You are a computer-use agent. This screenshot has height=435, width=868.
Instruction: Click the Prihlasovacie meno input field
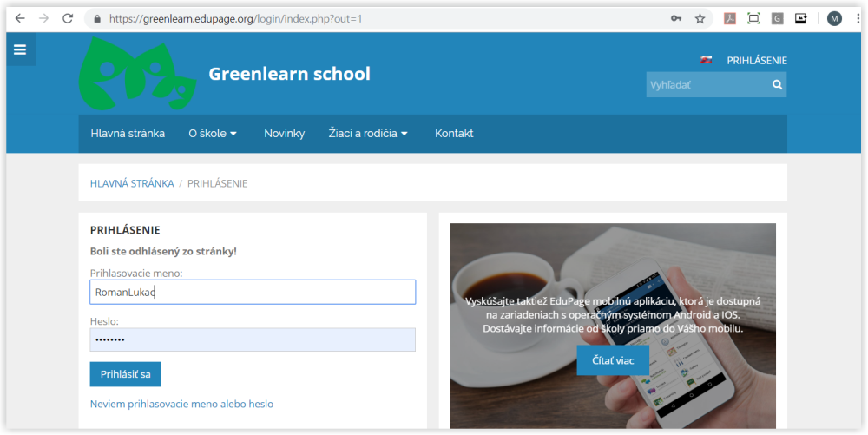point(253,293)
